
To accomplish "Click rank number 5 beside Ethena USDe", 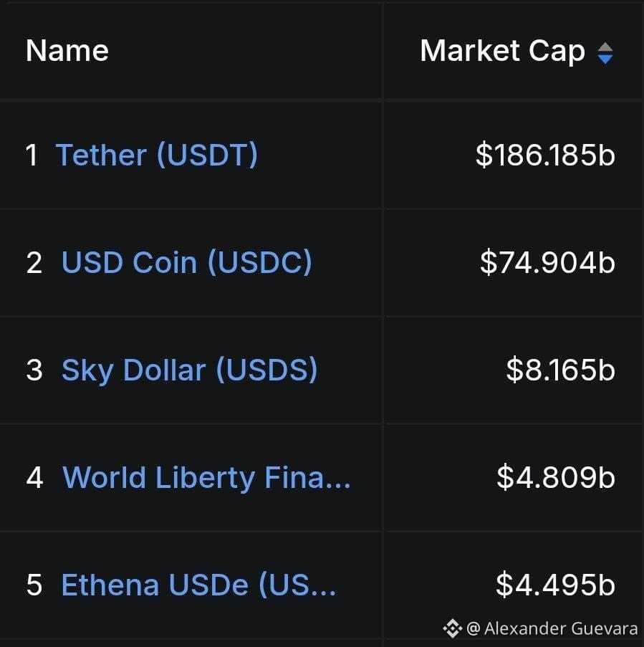I will click(x=34, y=585).
